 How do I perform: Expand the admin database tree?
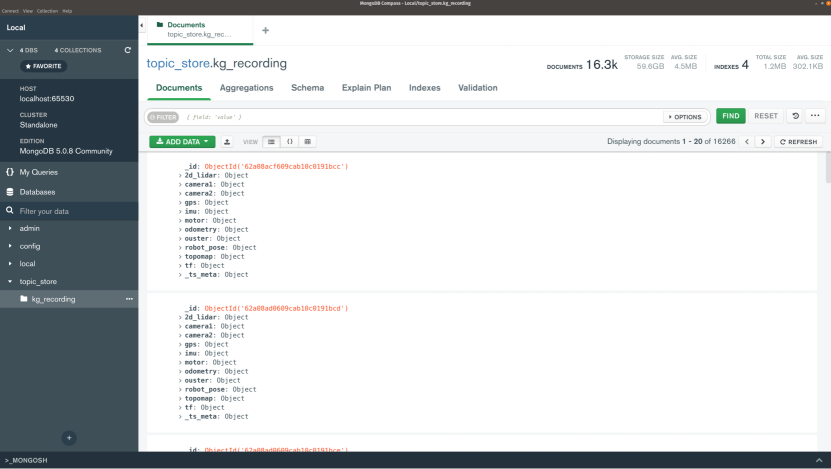pos(10,228)
